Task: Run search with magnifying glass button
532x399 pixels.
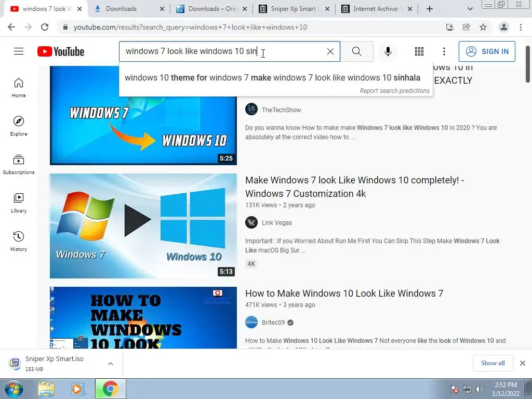Action: pos(356,51)
